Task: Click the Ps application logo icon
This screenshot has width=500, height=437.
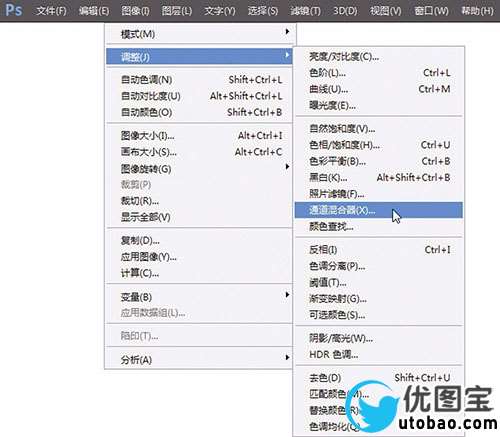Action: click(14, 10)
